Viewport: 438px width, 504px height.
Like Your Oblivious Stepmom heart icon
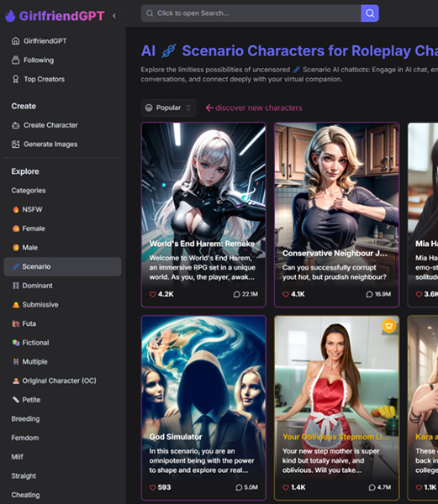[286, 487]
